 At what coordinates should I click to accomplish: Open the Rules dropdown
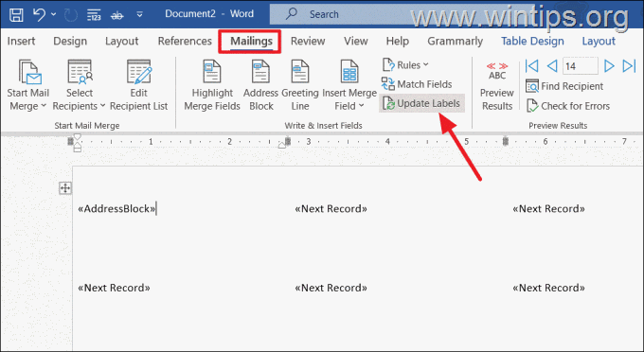pos(405,65)
